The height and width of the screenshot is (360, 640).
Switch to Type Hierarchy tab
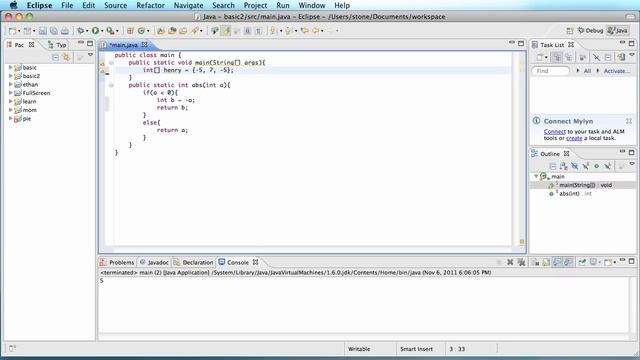(x=57, y=45)
